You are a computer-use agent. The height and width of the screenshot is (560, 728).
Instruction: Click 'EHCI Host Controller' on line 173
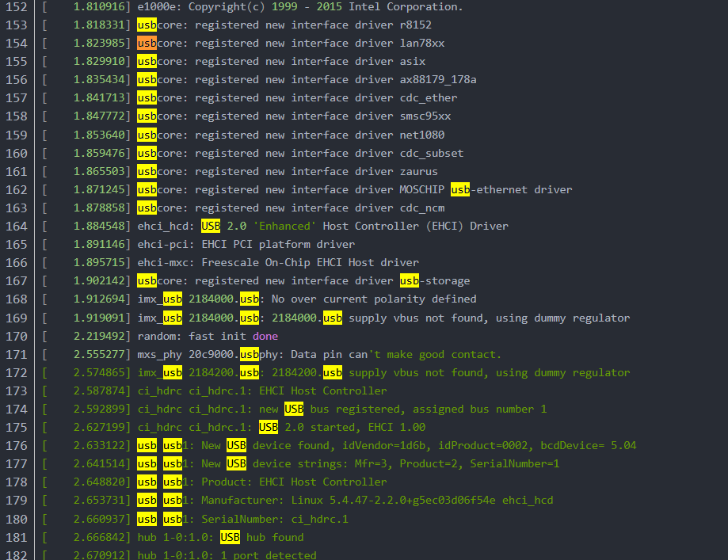(322, 391)
